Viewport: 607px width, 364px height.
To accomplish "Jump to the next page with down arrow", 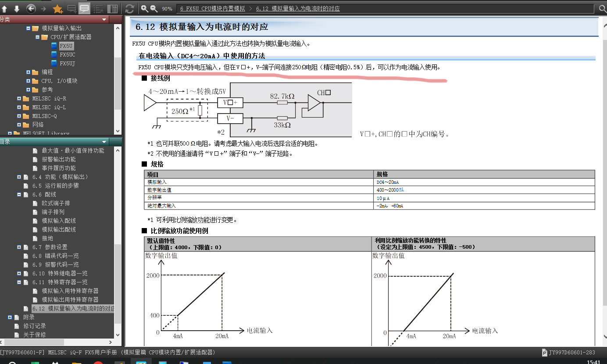I will (x=17, y=9).
